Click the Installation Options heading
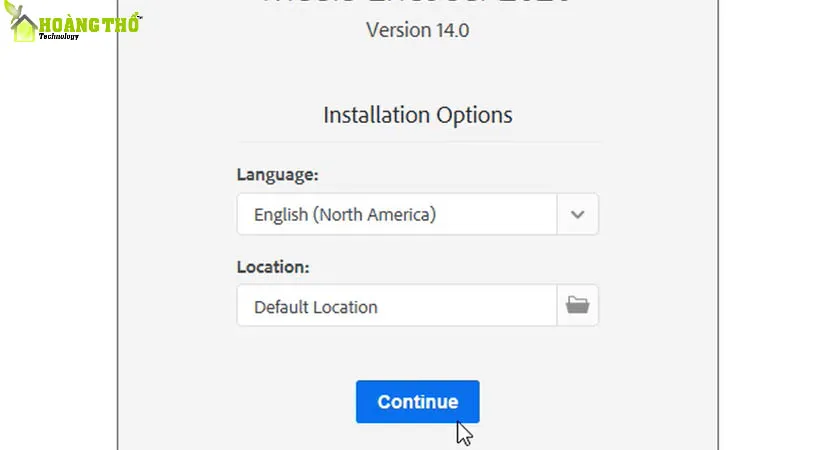820x450 pixels. click(417, 115)
